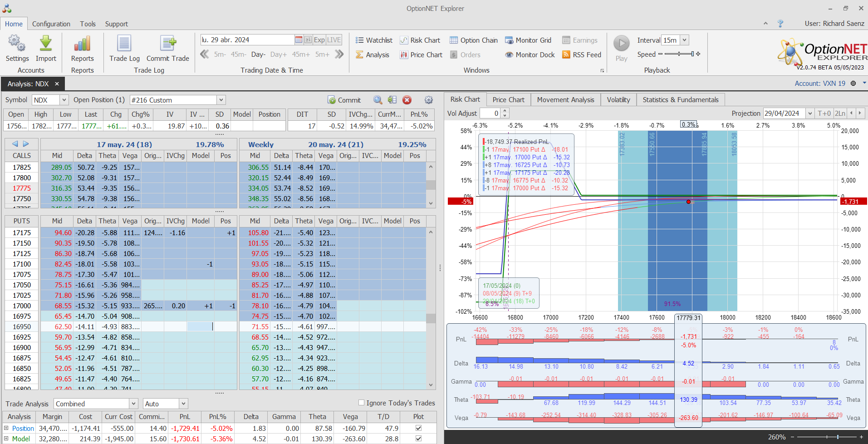Click the Commit Trade icon
The height and width of the screenshot is (444, 868).
(168, 44)
